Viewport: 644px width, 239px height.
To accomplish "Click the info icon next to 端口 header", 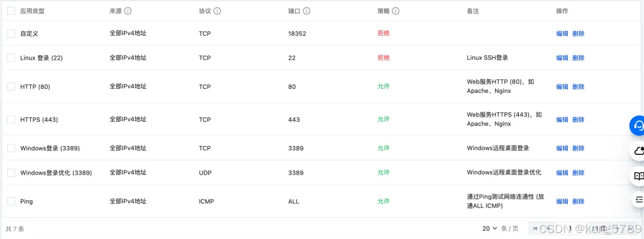I will pyautogui.click(x=306, y=11).
